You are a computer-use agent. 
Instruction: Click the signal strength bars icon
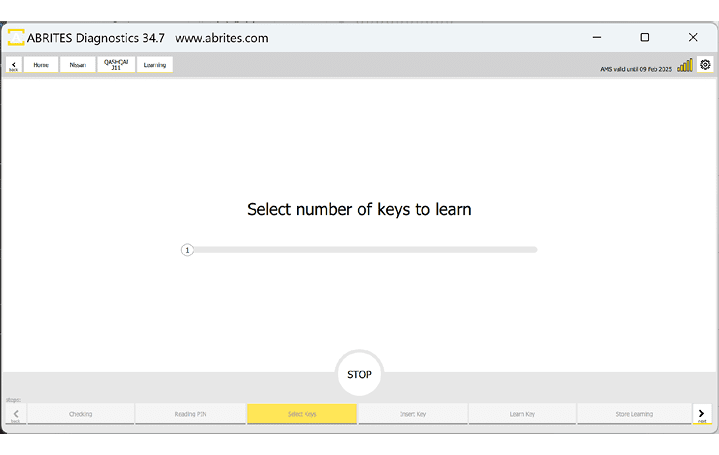click(x=685, y=65)
